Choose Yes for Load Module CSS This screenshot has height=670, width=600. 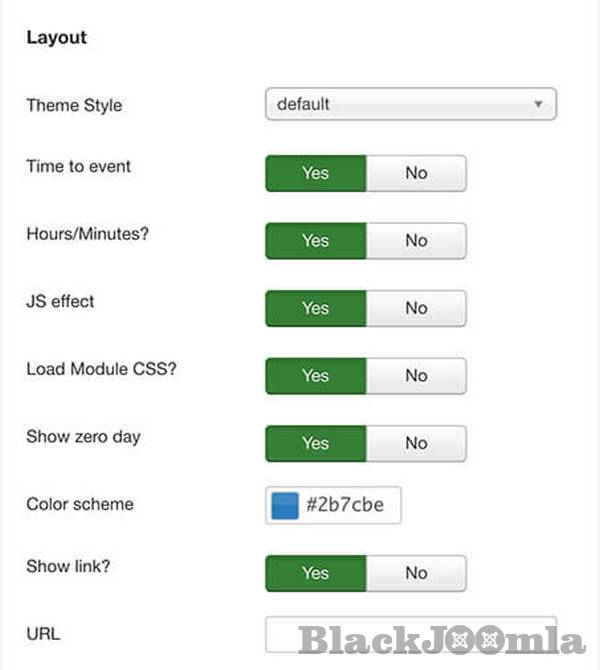316,376
